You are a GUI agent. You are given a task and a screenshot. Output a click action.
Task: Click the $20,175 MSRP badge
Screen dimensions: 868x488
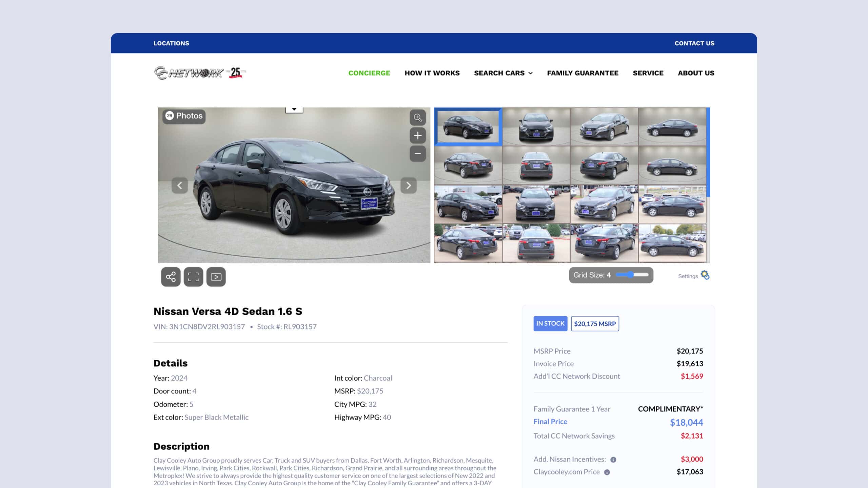pyautogui.click(x=595, y=324)
